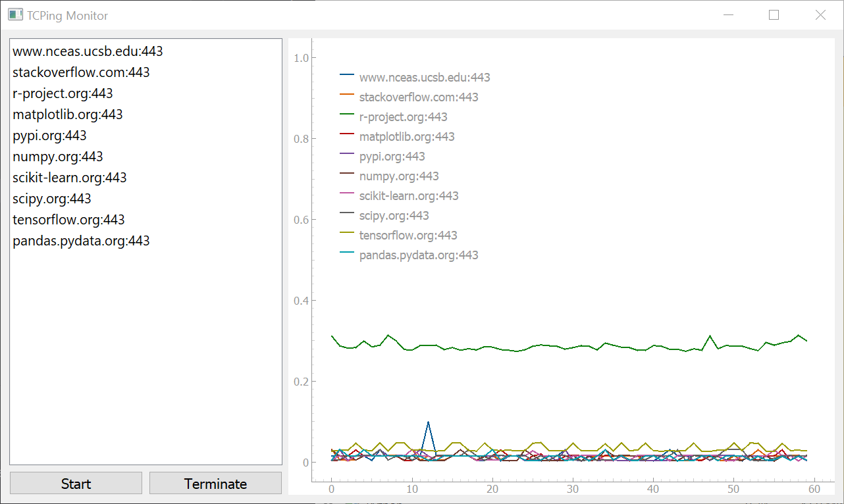Click the purple legend line for pypi.org
The height and width of the screenshot is (504, 844).
347,153
